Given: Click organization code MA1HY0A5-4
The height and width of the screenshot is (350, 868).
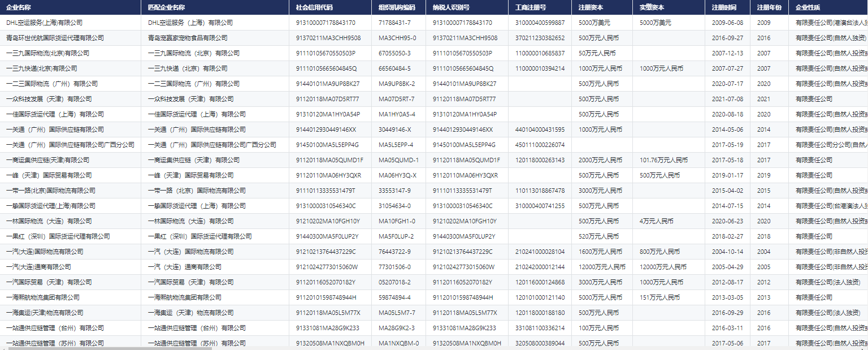Looking at the screenshot, I should pos(397,114).
